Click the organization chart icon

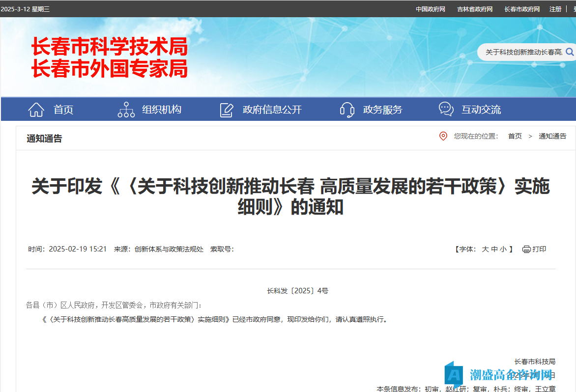[x=126, y=110]
